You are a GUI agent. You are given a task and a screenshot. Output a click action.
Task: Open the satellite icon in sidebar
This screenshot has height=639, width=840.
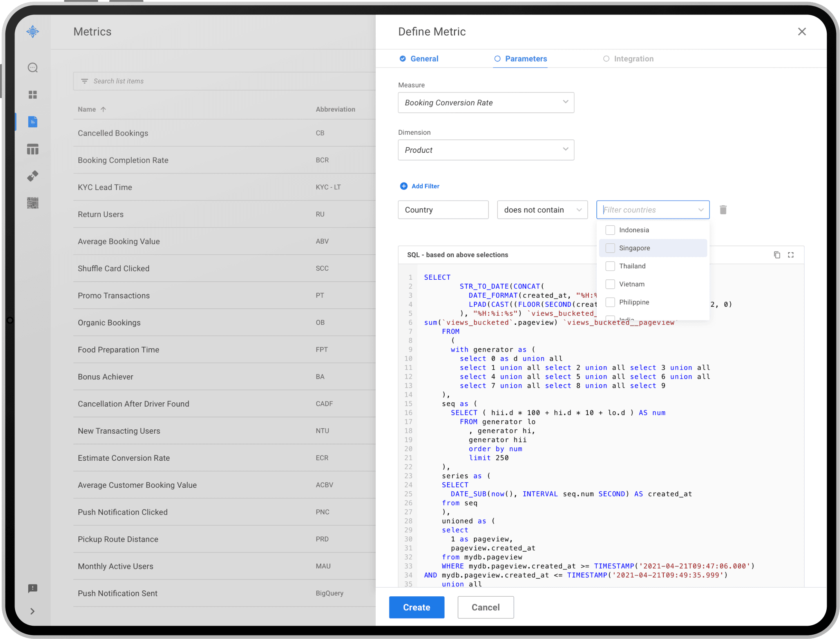pos(33,176)
